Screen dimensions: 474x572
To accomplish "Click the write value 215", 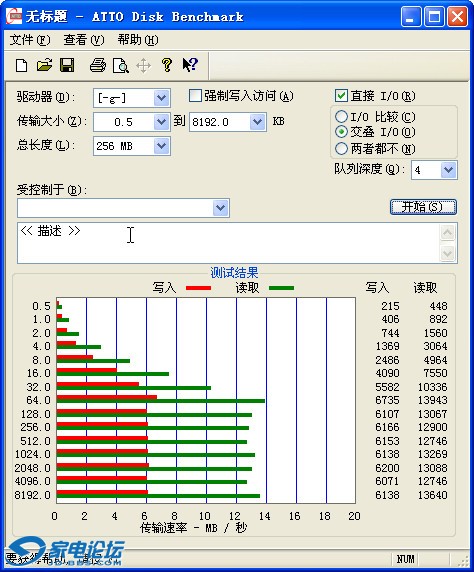I will pyautogui.click(x=390, y=306).
